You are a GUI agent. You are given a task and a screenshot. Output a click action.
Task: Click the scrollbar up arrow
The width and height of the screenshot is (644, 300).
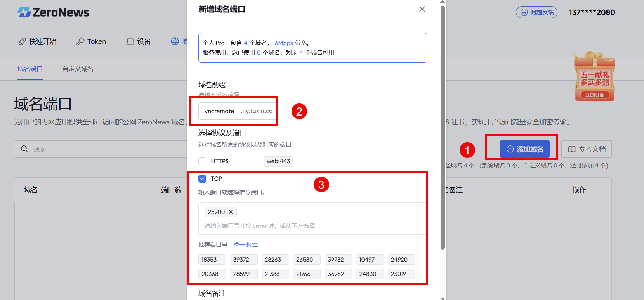pyautogui.click(x=443, y=2)
